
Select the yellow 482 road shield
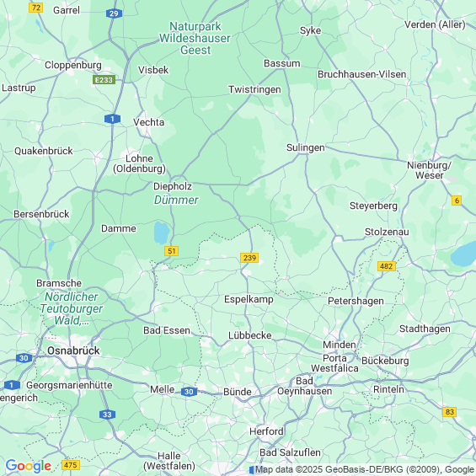point(387,266)
